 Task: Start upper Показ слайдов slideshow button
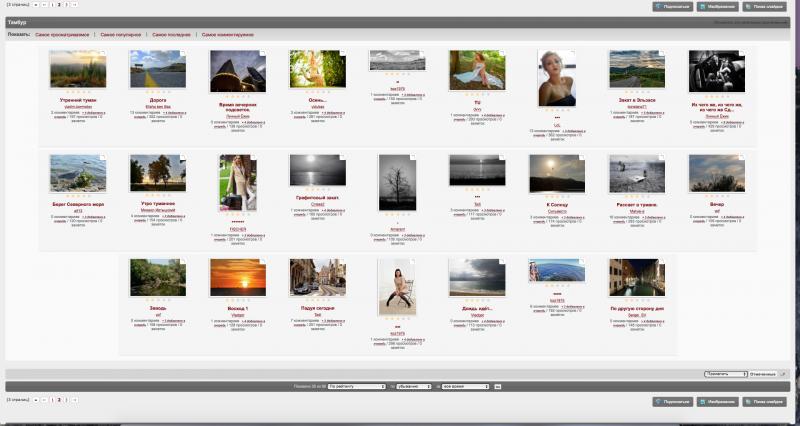tap(764, 7)
